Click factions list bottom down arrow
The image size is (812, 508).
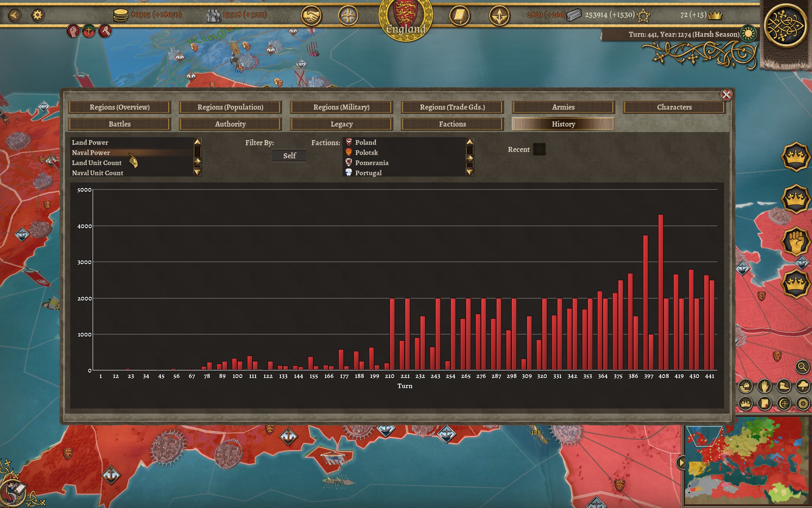point(469,172)
